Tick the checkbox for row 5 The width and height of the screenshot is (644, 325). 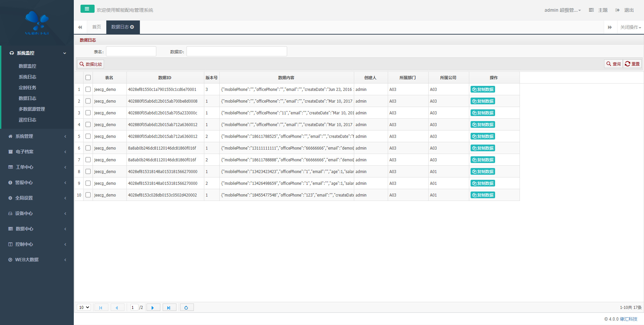(x=88, y=136)
